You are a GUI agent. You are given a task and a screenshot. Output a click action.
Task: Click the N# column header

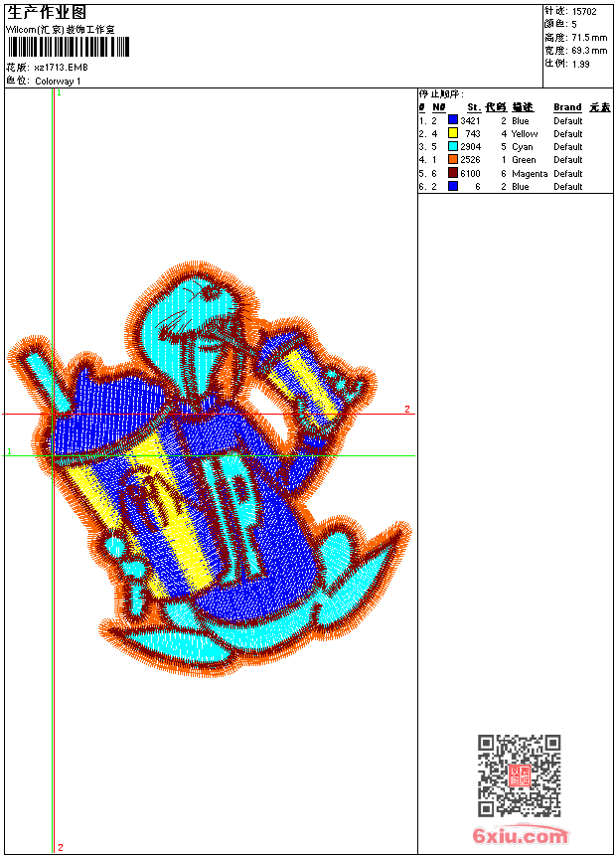[439, 107]
